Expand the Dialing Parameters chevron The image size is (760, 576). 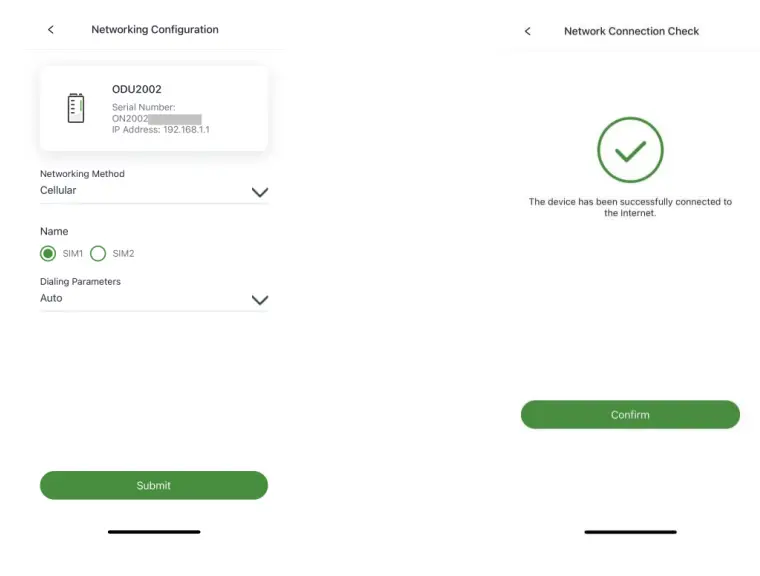coord(260,300)
